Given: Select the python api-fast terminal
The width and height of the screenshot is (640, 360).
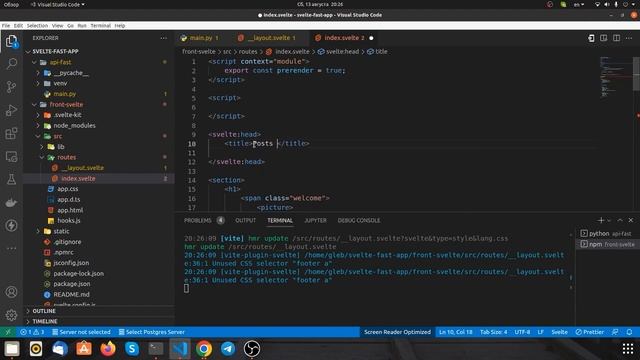Looking at the screenshot, I should 607,233.
